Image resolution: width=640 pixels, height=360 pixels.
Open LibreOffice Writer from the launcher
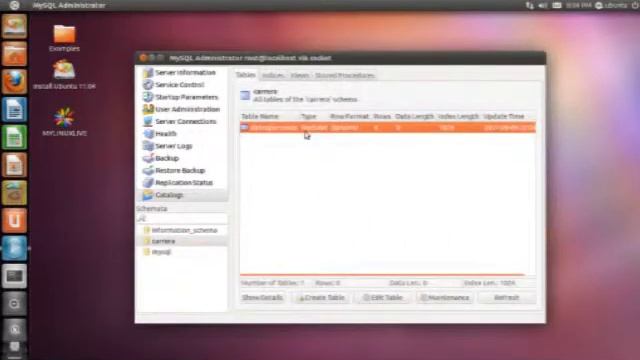click(14, 109)
